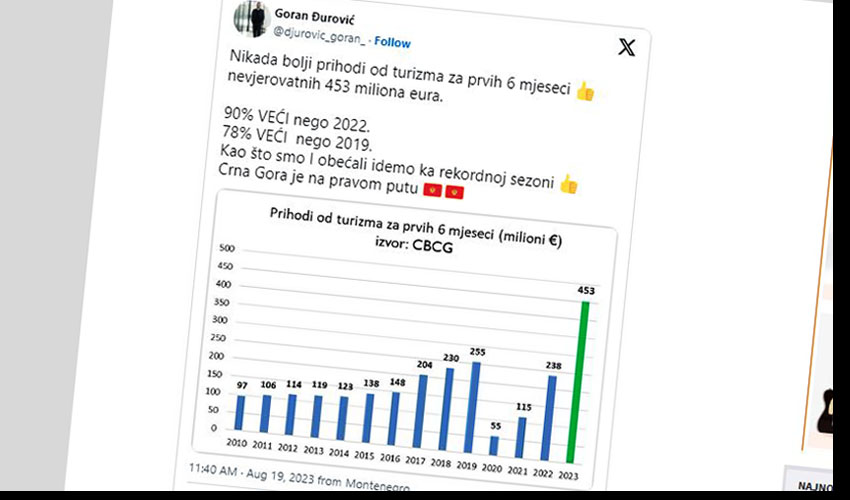Click the 2010 bar labeled 97
The width and height of the screenshot is (850, 500).
[240, 412]
